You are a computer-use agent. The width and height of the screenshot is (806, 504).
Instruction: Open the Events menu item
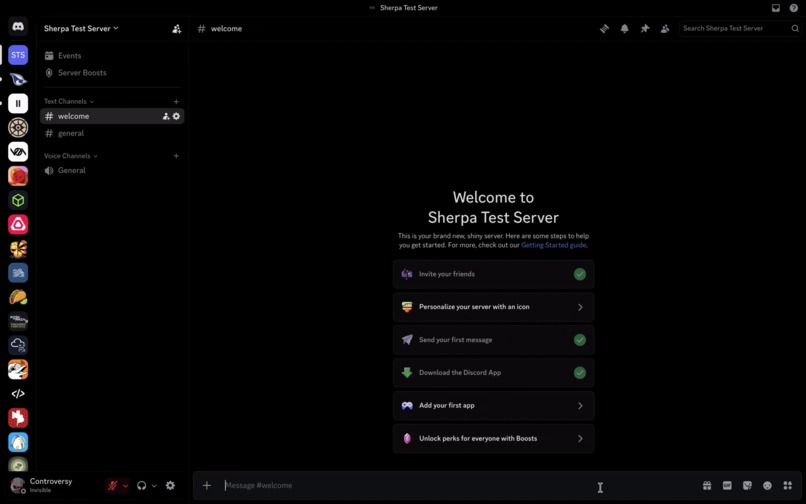[x=112, y=56]
